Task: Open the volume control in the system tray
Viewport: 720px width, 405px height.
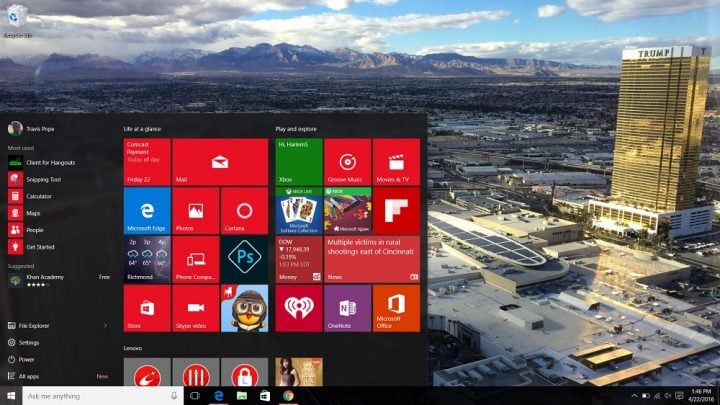Action: pyautogui.click(x=668, y=396)
